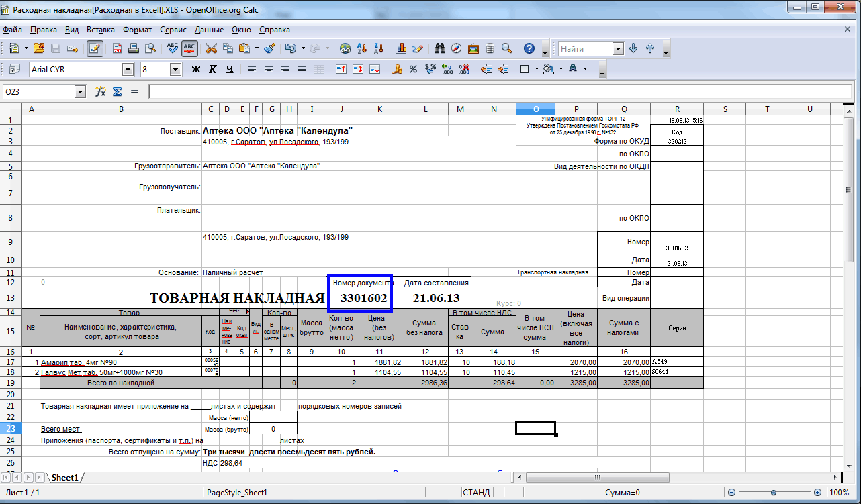Add a decimal place
The height and width of the screenshot is (504, 861).
click(447, 69)
